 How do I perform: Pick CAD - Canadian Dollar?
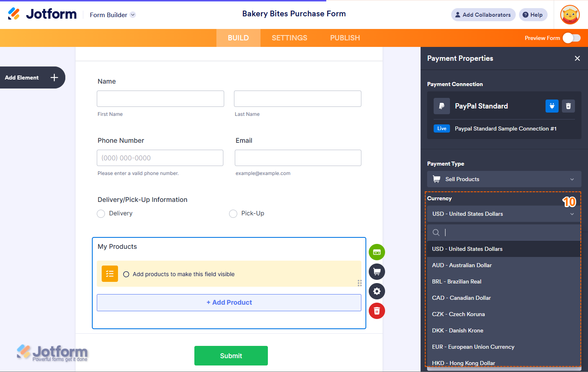(504, 298)
